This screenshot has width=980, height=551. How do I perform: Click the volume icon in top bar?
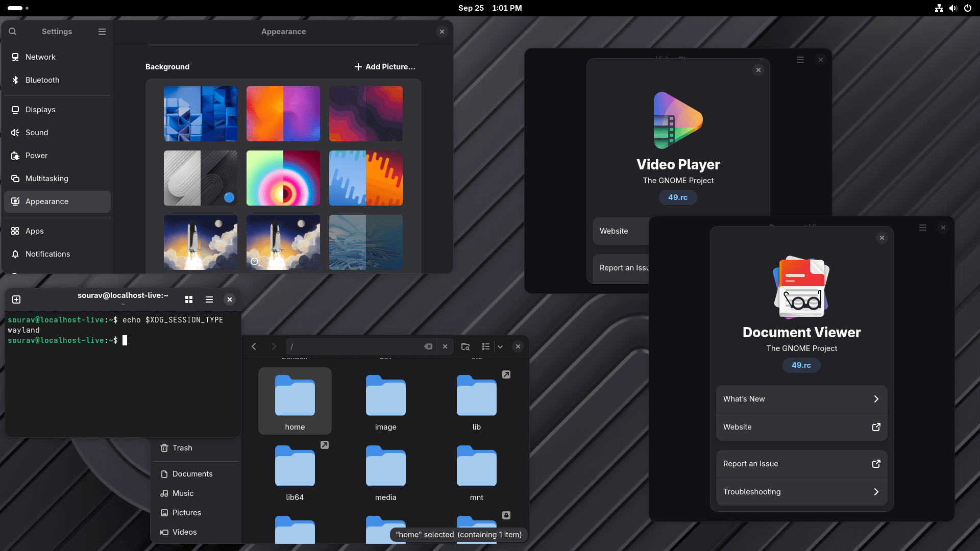[x=953, y=8]
